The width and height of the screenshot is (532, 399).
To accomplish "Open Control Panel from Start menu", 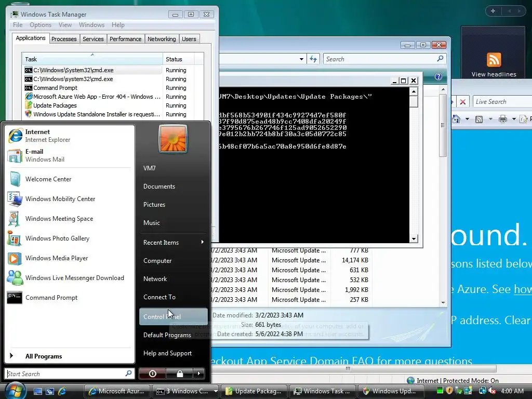I will 173,316.
